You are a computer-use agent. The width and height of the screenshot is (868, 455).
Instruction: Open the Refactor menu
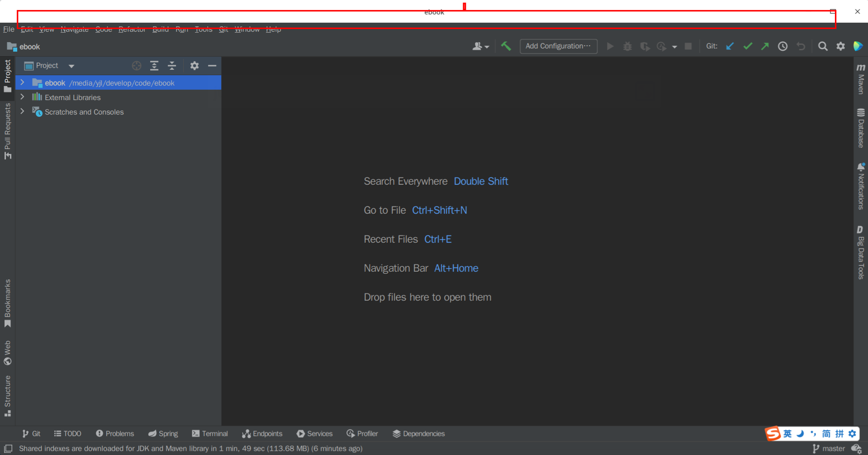[x=132, y=29]
